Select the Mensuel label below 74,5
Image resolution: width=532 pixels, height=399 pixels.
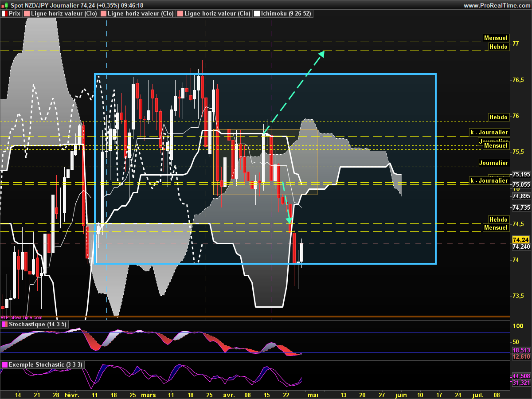point(496,227)
